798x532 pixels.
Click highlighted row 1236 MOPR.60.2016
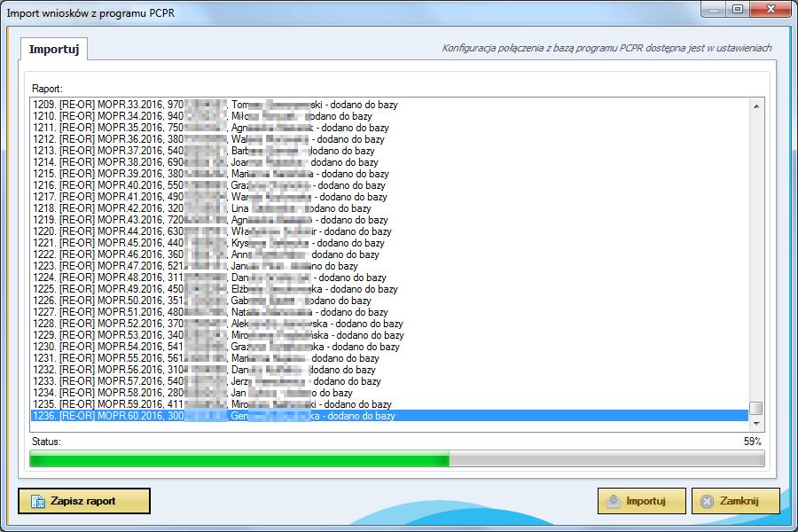pyautogui.click(x=389, y=416)
